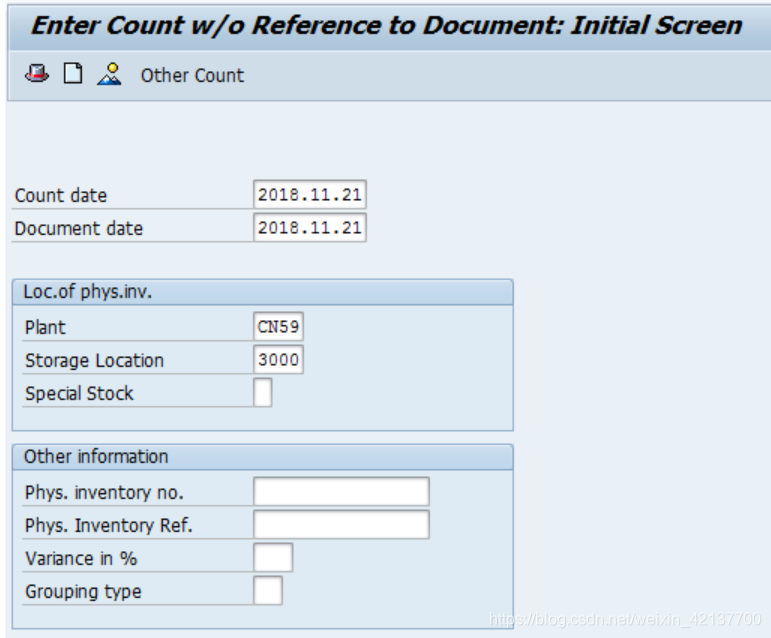This screenshot has width=771, height=638.
Task: Click the Storage Location label
Action: click(x=94, y=361)
